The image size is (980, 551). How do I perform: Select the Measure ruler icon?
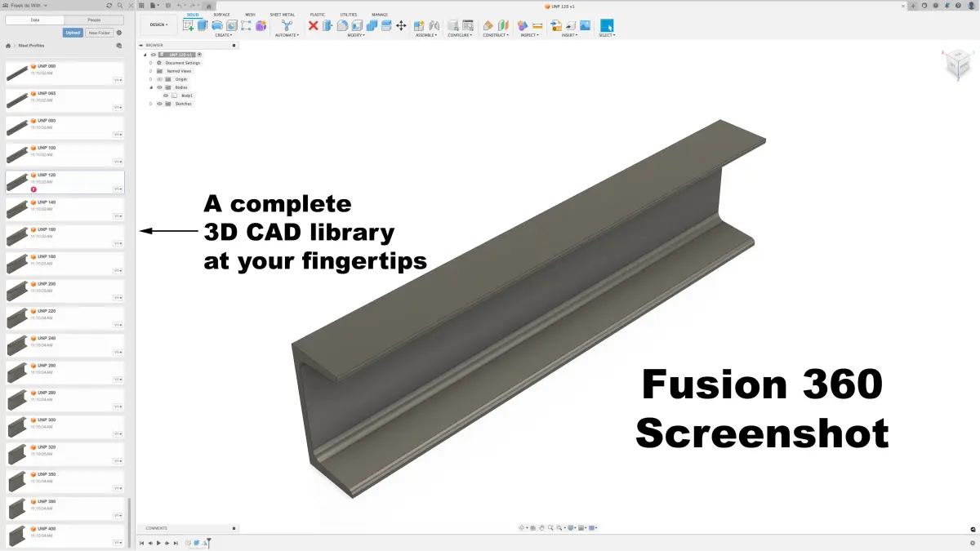(537, 25)
